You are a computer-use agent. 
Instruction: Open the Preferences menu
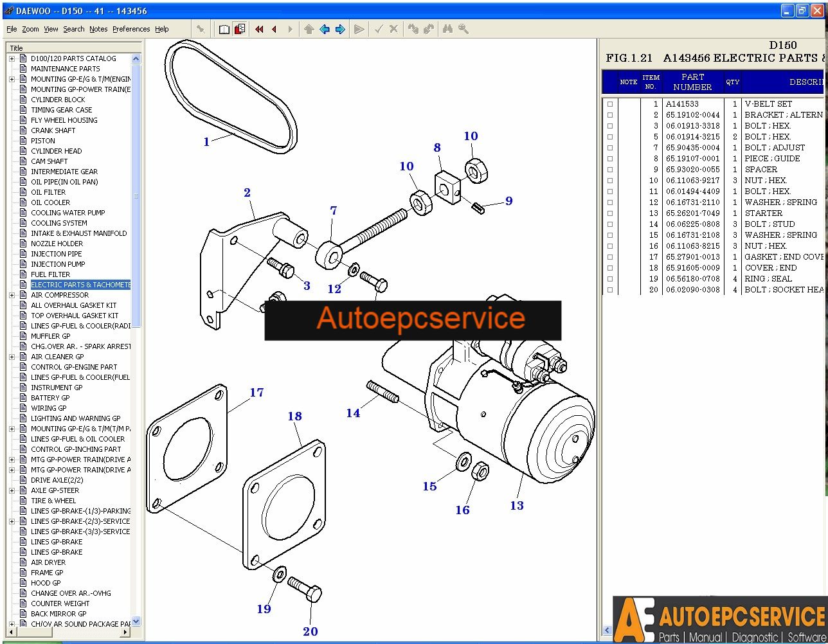[131, 29]
